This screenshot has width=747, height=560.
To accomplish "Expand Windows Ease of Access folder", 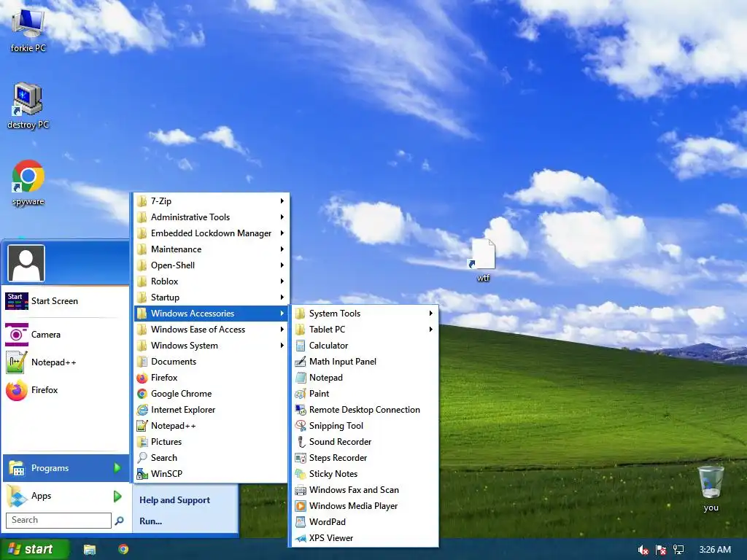I will [x=211, y=329].
